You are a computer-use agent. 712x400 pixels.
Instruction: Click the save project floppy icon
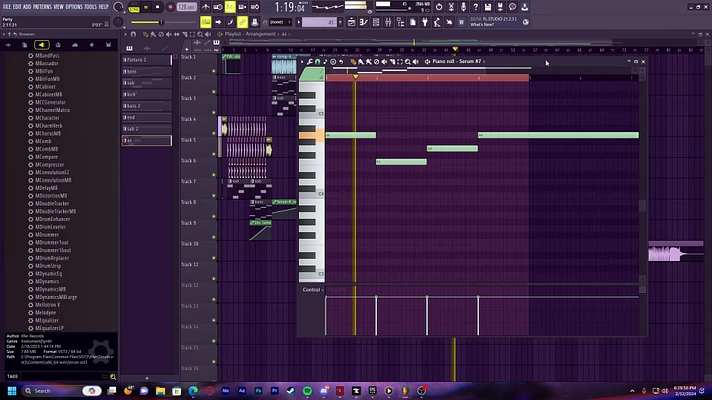pos(488,7)
